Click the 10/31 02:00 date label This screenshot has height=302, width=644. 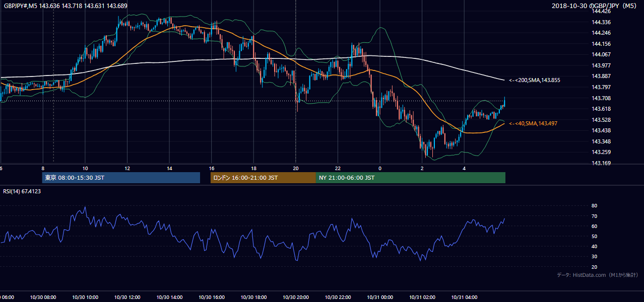tap(422, 297)
